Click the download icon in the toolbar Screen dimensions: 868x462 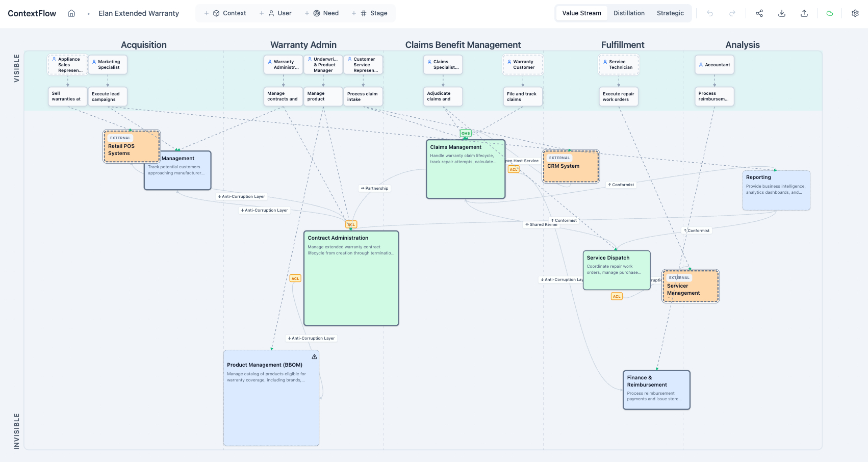782,13
